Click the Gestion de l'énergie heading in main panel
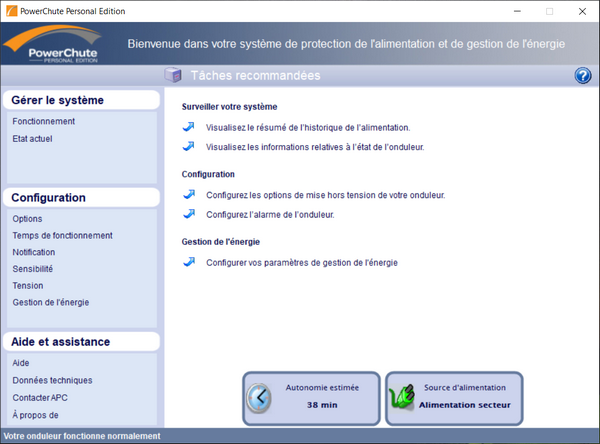The width and height of the screenshot is (600, 444). tap(221, 242)
